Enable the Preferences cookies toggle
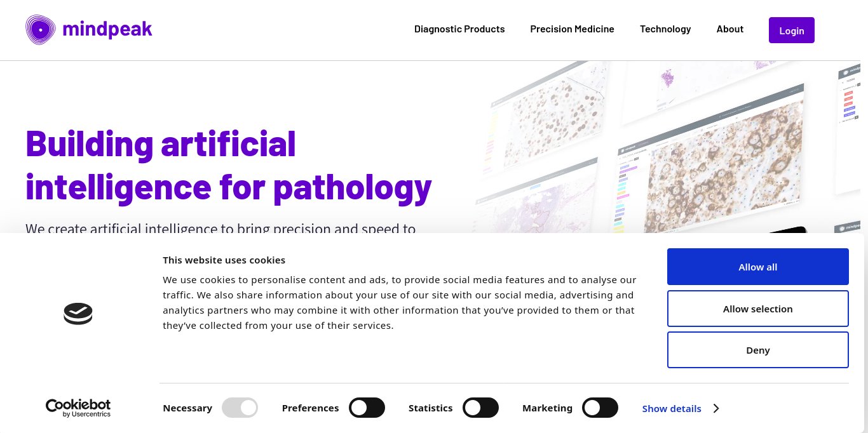The image size is (868, 433). click(367, 408)
